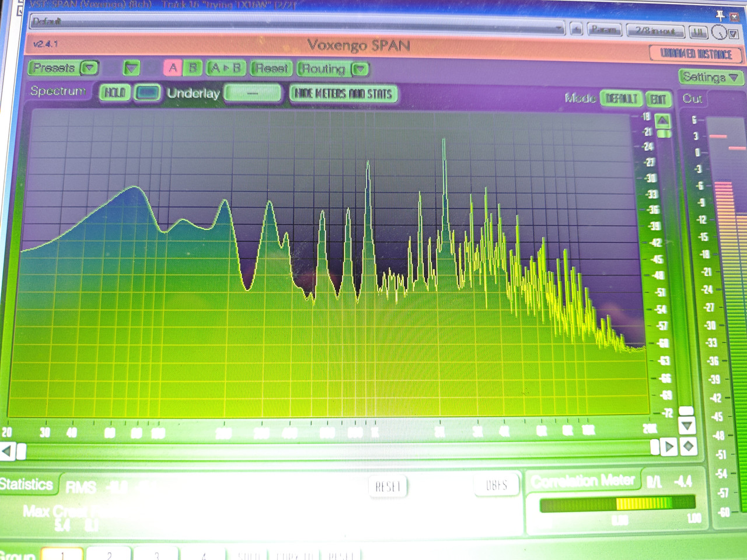The image size is (747, 560).
Task: Open the host Default preset dropdown
Action: pos(296,25)
